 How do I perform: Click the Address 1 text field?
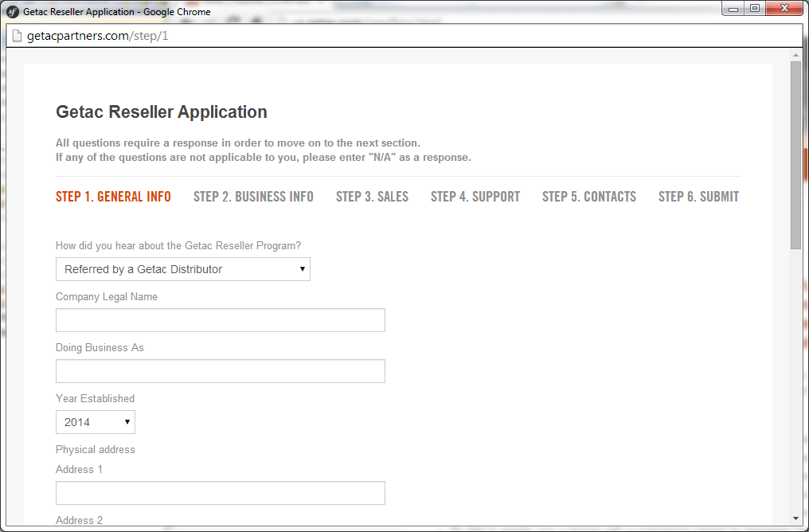pos(221,493)
